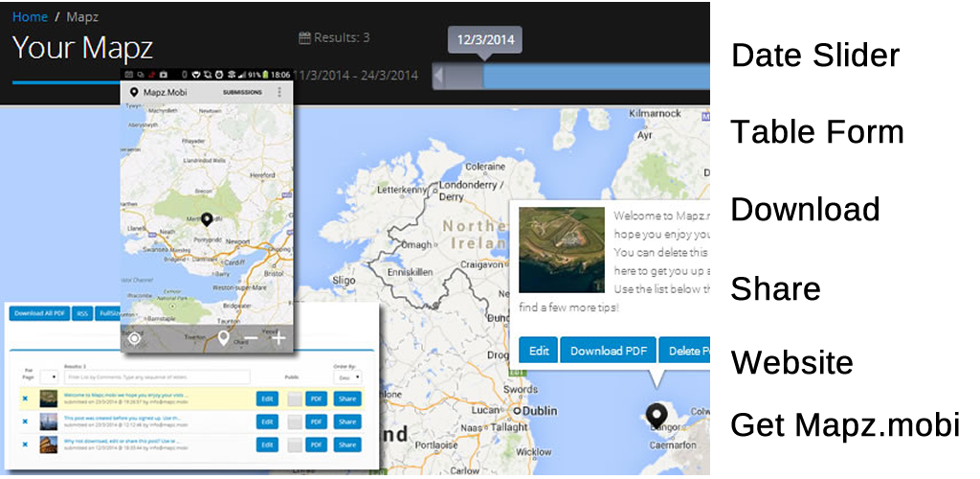
Task: Click the aerial photo thumbnail in map popup
Action: pyautogui.click(x=561, y=250)
